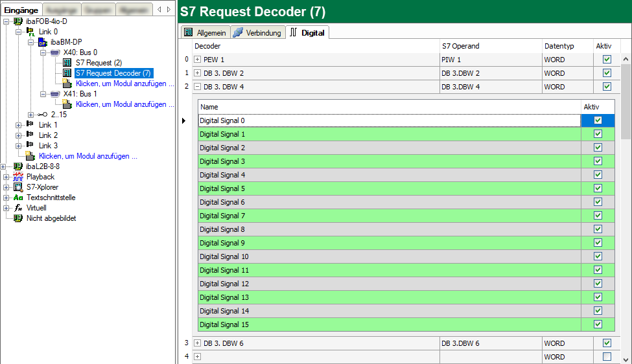Expand Link 1 in the tree

pyautogui.click(x=19, y=125)
